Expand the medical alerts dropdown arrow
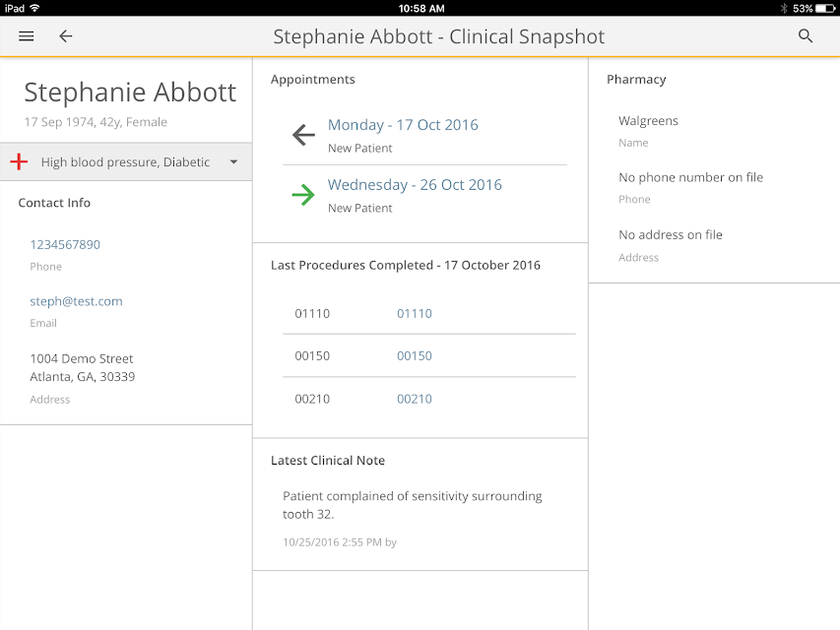840x630 pixels. (x=233, y=161)
